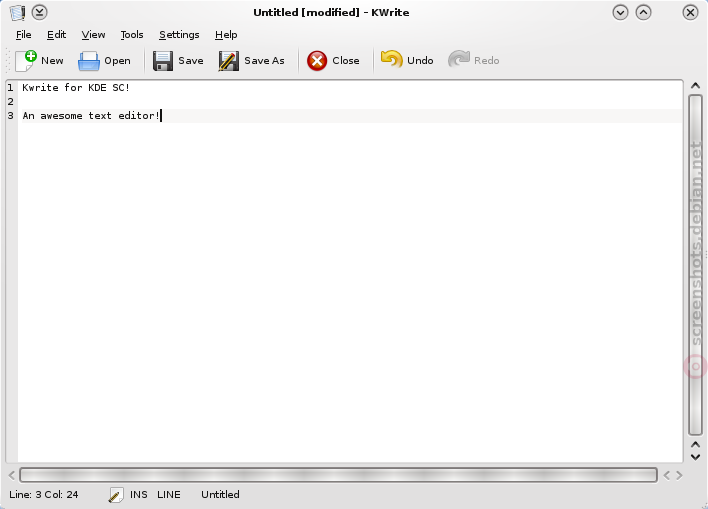Open the View menu
Image resolution: width=708 pixels, height=509 pixels.
(x=93, y=35)
